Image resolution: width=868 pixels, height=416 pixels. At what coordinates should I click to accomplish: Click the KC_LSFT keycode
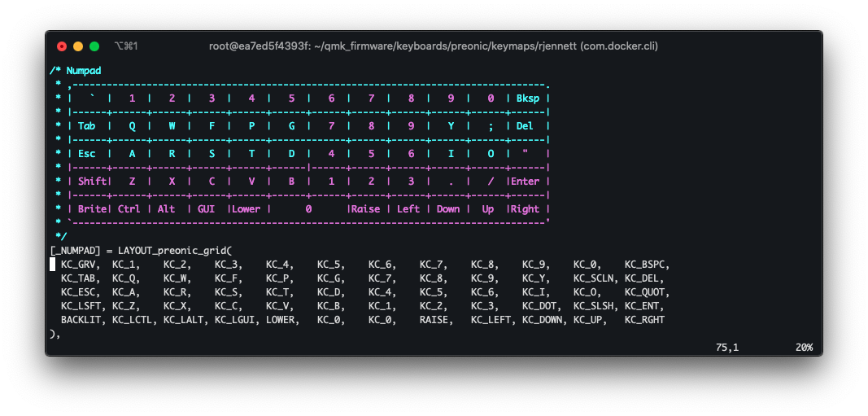click(82, 306)
